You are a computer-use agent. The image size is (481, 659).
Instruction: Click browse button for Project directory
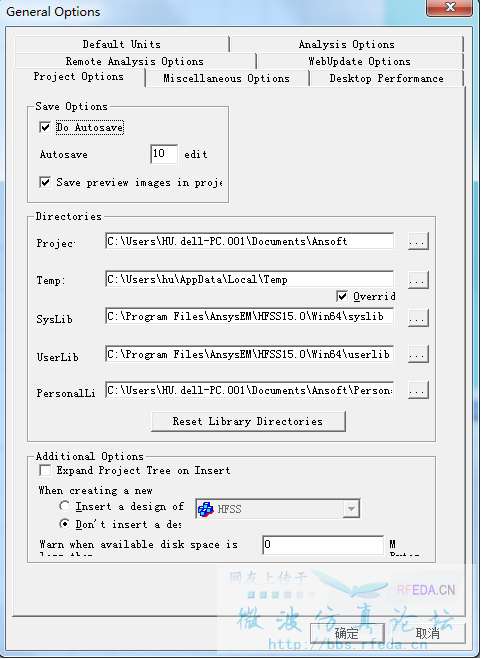pyautogui.click(x=418, y=242)
